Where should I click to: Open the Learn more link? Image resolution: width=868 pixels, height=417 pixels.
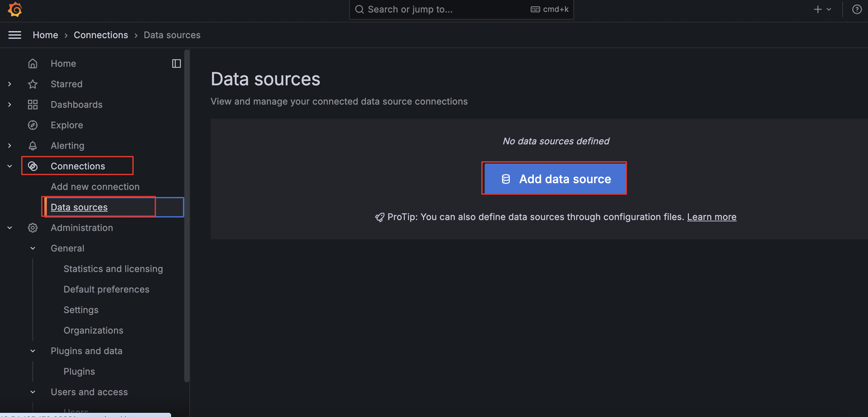(712, 217)
